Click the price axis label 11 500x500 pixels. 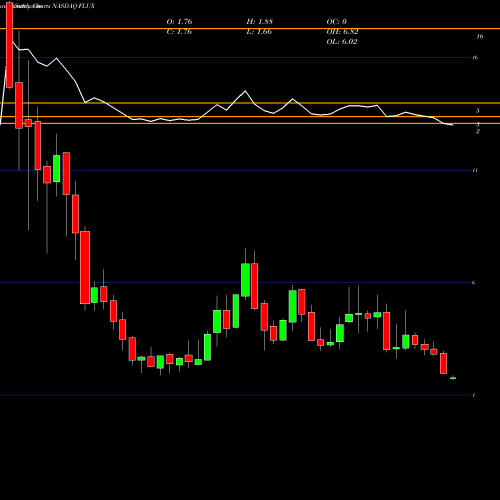pyautogui.click(x=475, y=170)
